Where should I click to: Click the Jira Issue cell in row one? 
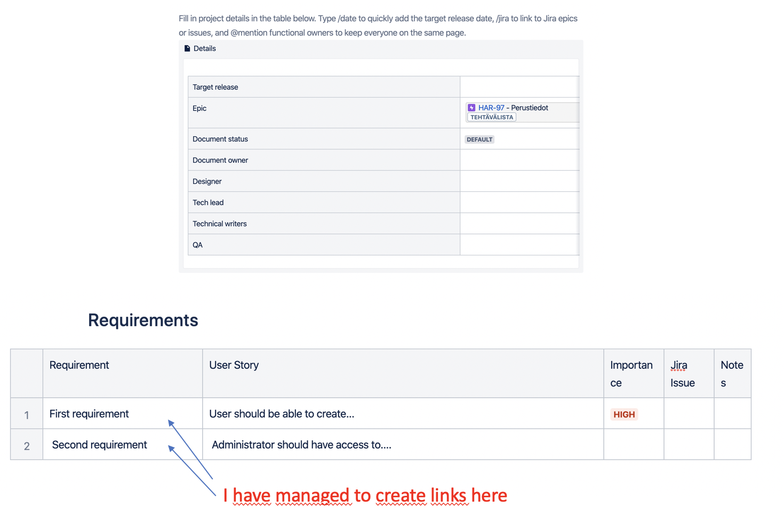[x=689, y=414]
